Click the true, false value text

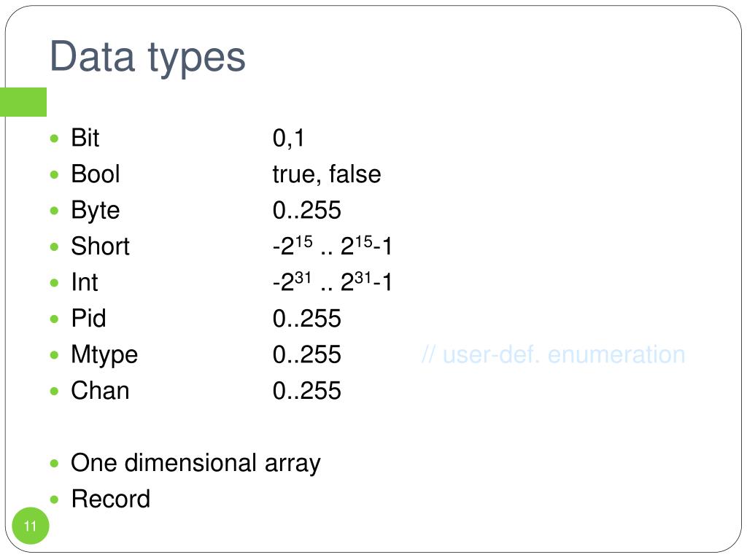327,174
